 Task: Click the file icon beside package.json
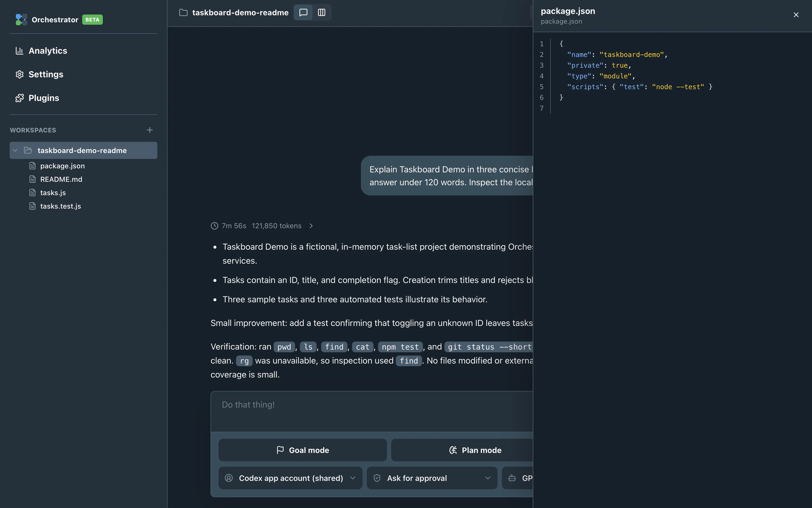[32, 166]
